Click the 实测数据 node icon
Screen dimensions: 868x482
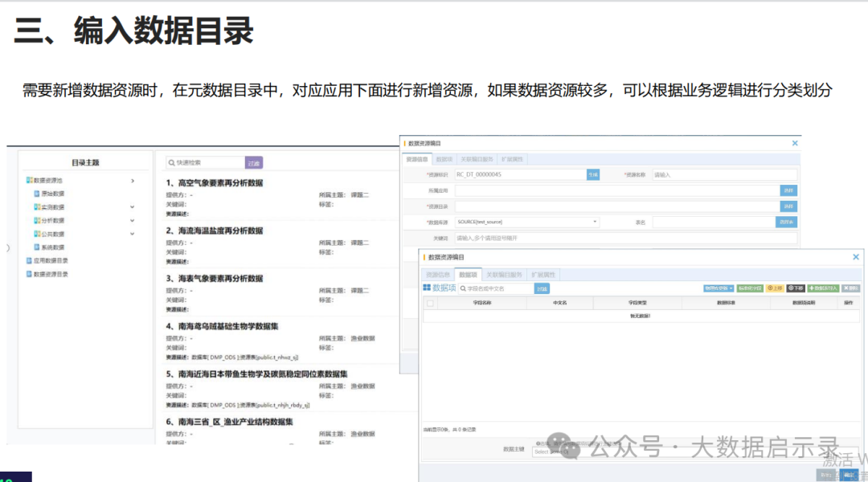[37, 207]
